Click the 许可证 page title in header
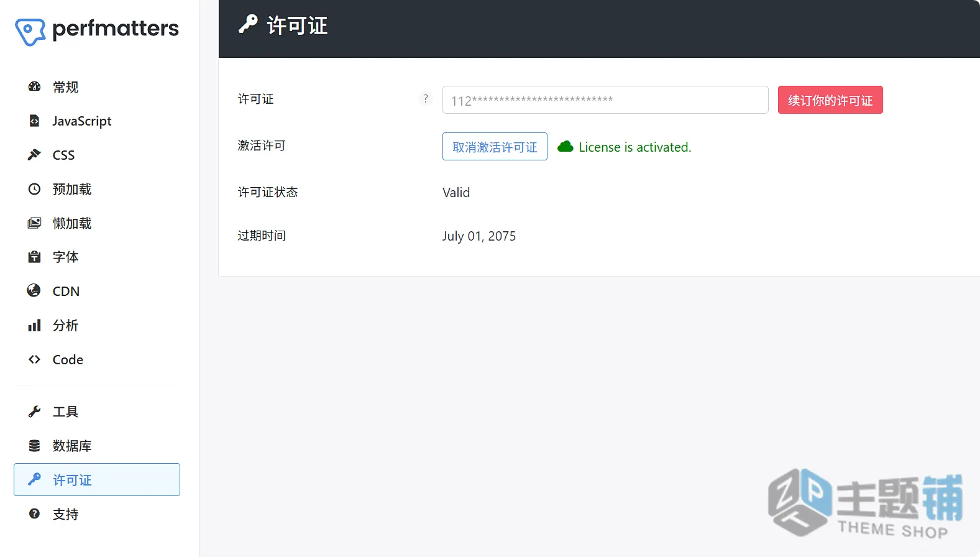Screen dimensions: 980x557 click(297, 25)
